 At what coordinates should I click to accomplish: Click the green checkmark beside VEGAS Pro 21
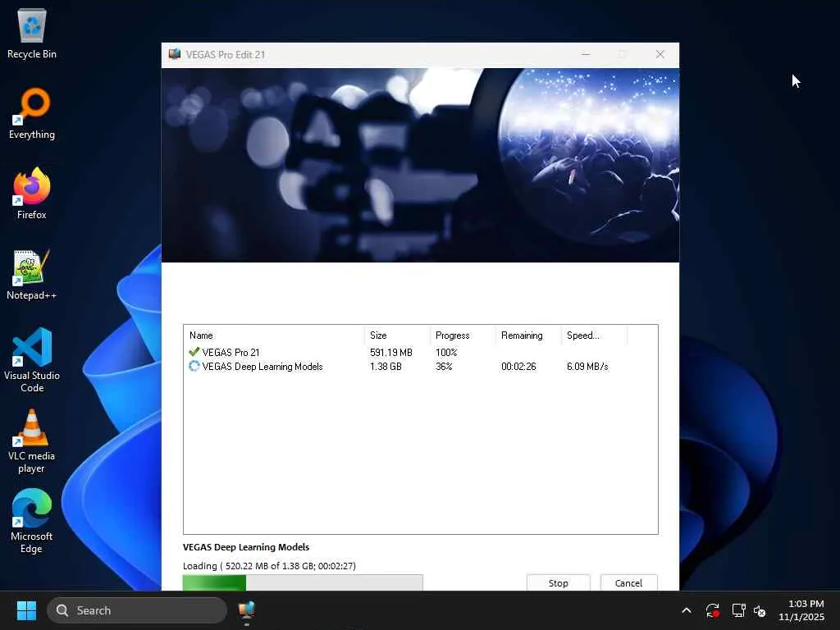click(x=194, y=352)
